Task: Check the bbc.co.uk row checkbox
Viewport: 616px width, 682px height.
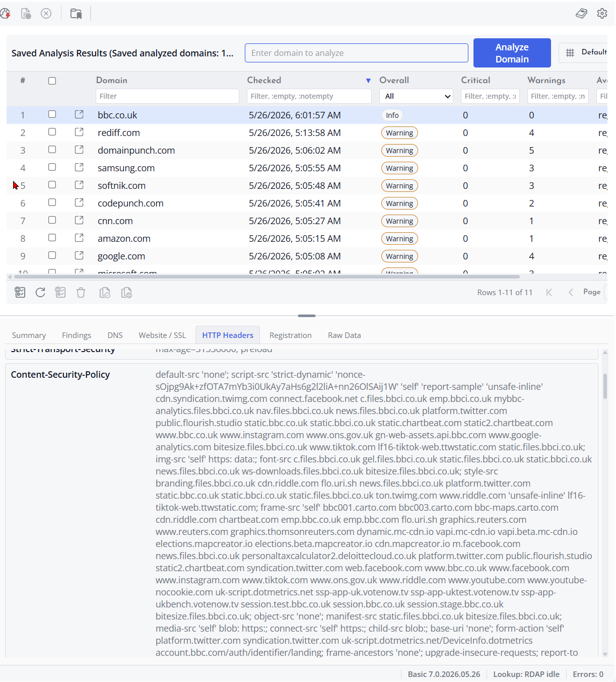Action: point(52,114)
